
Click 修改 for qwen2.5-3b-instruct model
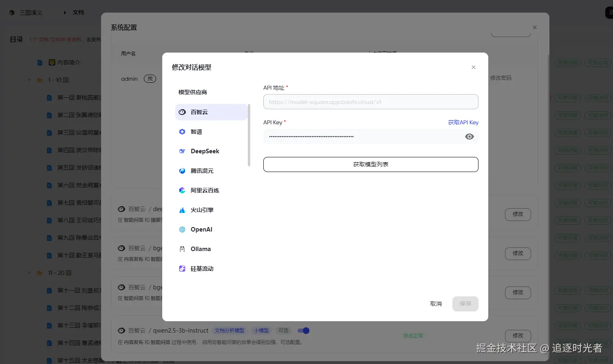point(518,335)
